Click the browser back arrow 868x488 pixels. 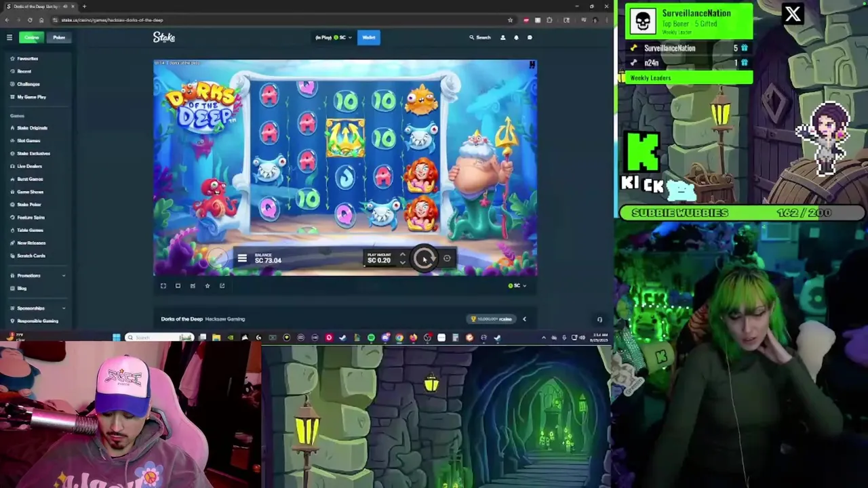point(7,20)
